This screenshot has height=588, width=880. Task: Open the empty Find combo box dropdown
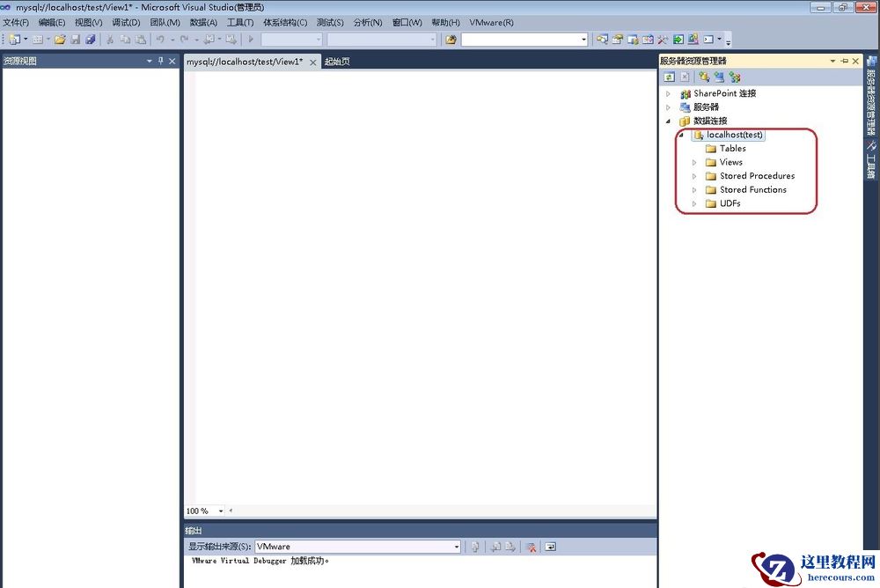click(x=583, y=40)
